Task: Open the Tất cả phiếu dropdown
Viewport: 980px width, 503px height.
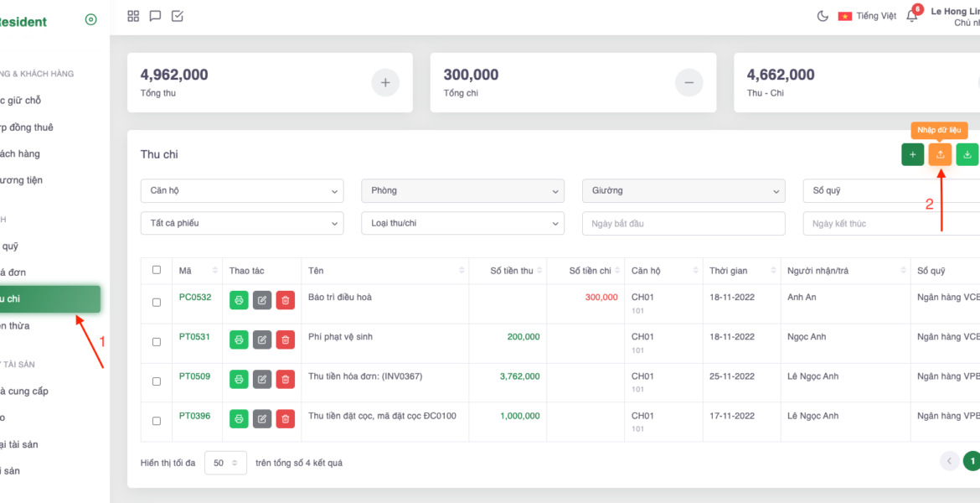Action: pyautogui.click(x=241, y=224)
